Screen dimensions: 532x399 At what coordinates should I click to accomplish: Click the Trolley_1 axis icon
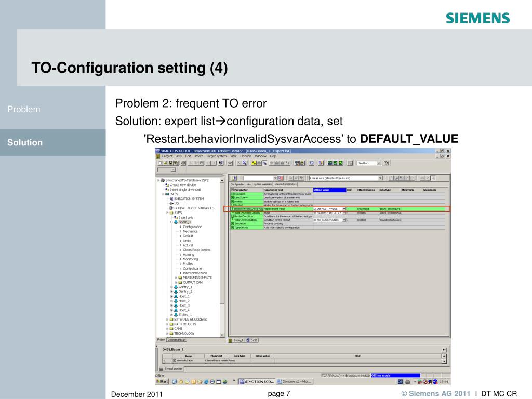click(x=176, y=315)
